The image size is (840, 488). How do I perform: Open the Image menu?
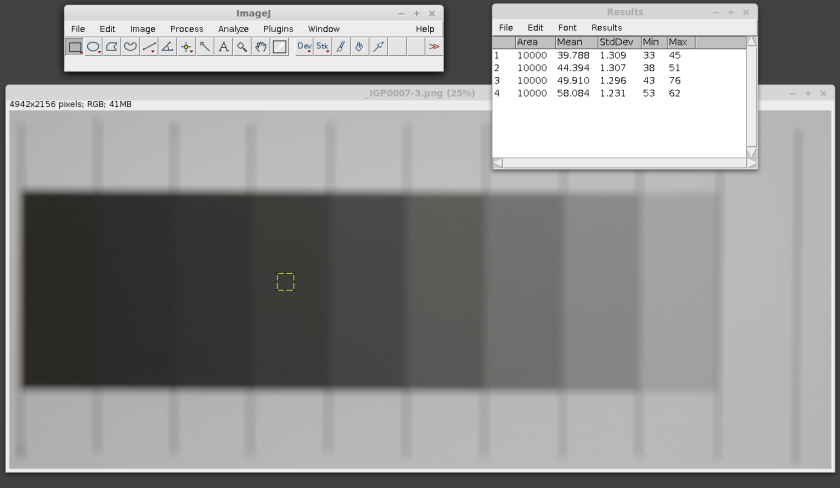click(x=142, y=29)
